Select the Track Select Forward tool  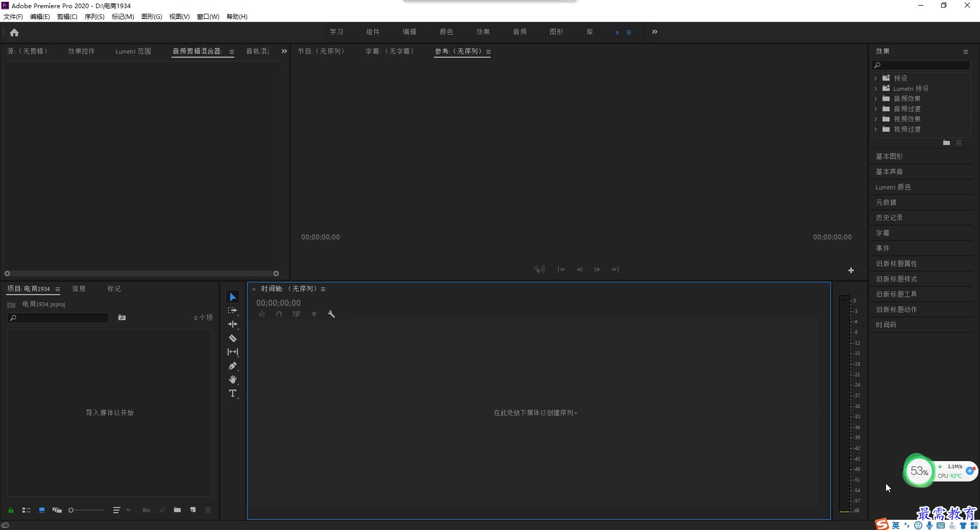pyautogui.click(x=233, y=310)
